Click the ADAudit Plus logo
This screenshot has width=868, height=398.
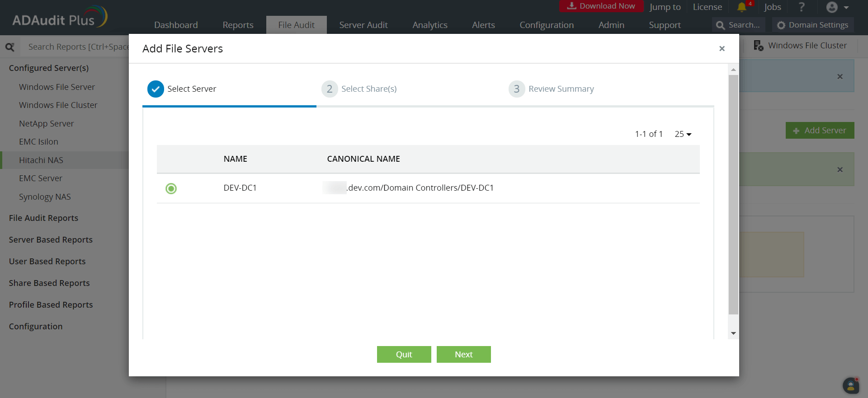click(60, 17)
